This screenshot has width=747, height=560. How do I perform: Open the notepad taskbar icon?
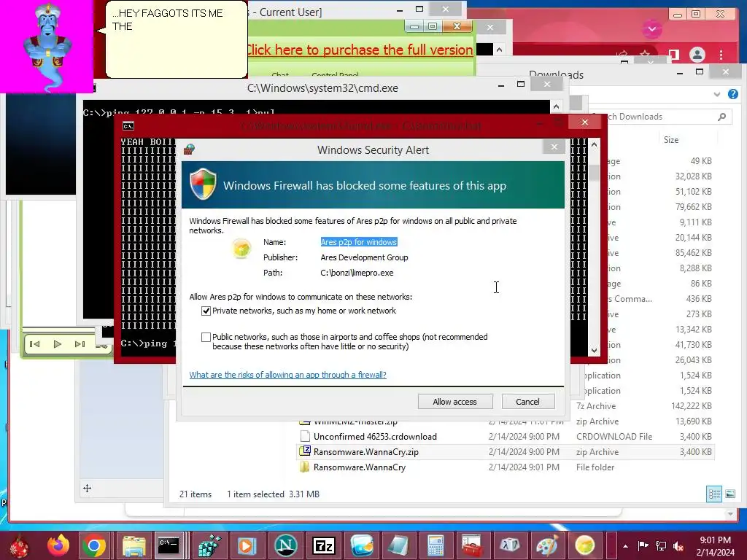[398, 545]
